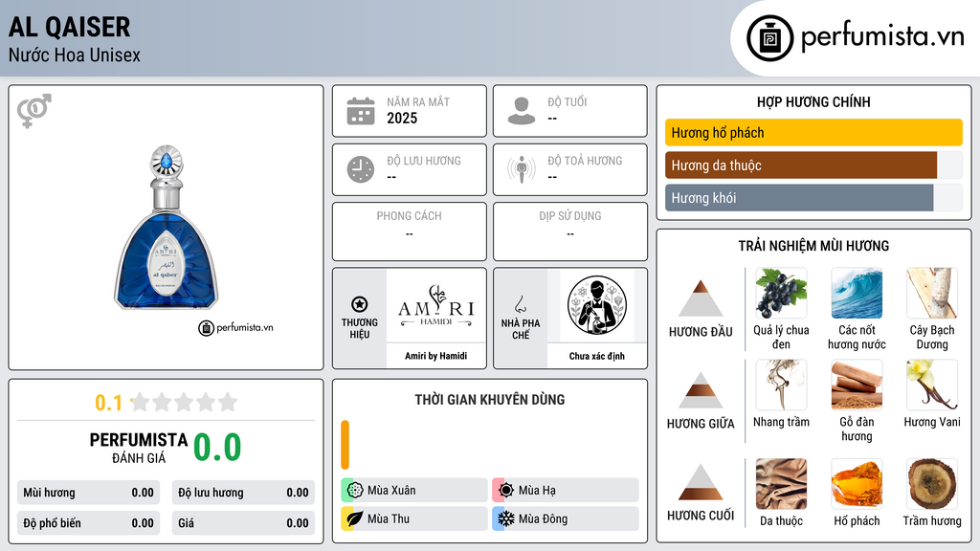Click the Giá score row

(x=243, y=523)
